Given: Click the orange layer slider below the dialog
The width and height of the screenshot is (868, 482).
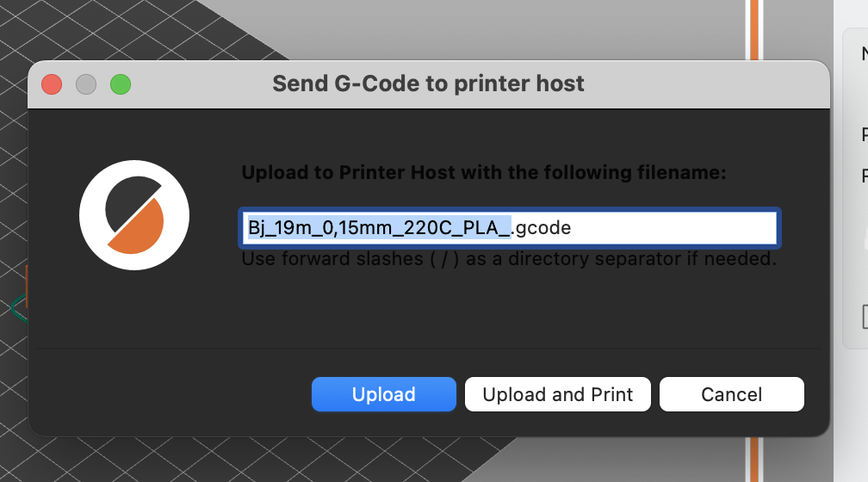Looking at the screenshot, I should point(754,459).
